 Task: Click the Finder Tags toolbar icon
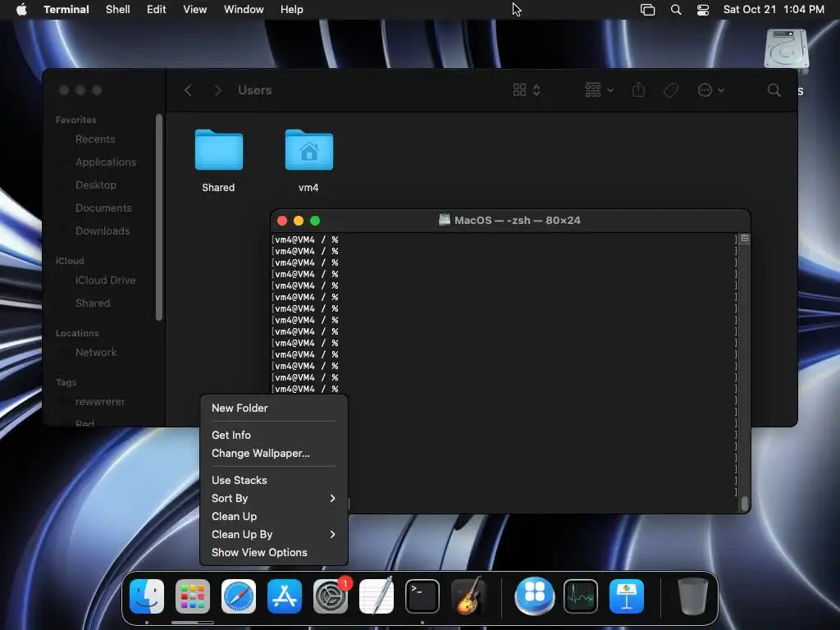click(670, 90)
